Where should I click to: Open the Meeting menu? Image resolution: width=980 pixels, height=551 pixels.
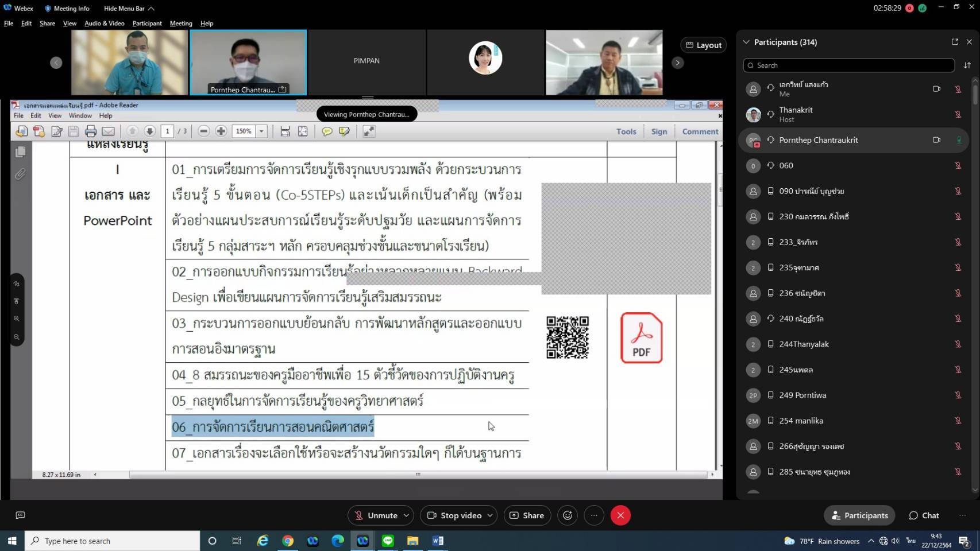(181, 24)
